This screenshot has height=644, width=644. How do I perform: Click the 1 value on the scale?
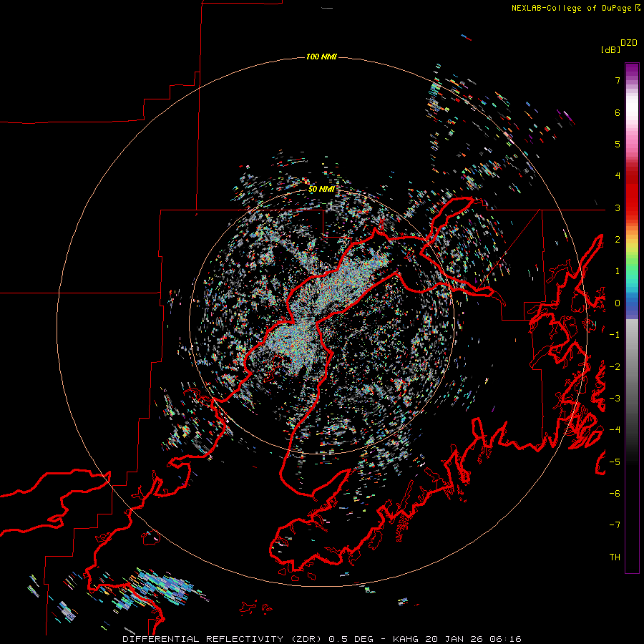[618, 271]
